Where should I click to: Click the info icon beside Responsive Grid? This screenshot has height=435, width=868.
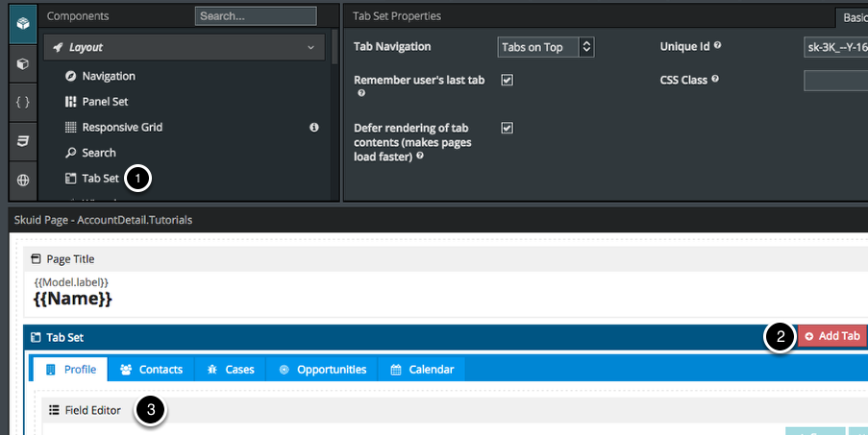313,127
